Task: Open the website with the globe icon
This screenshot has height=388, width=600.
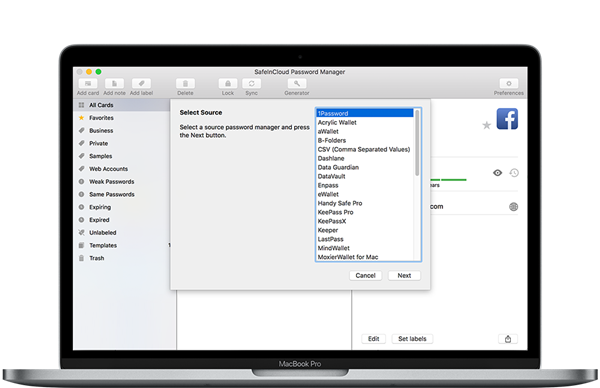Action: [514, 207]
